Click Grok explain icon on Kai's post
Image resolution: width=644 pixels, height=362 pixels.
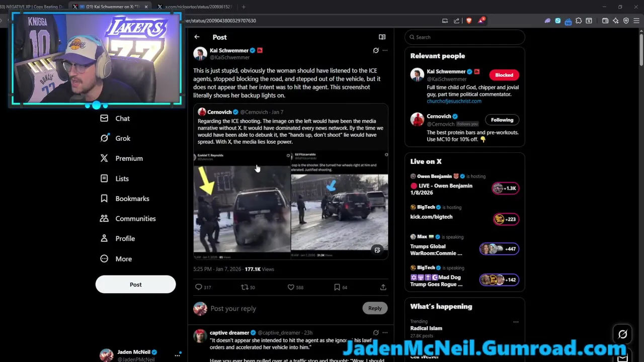[376, 50]
